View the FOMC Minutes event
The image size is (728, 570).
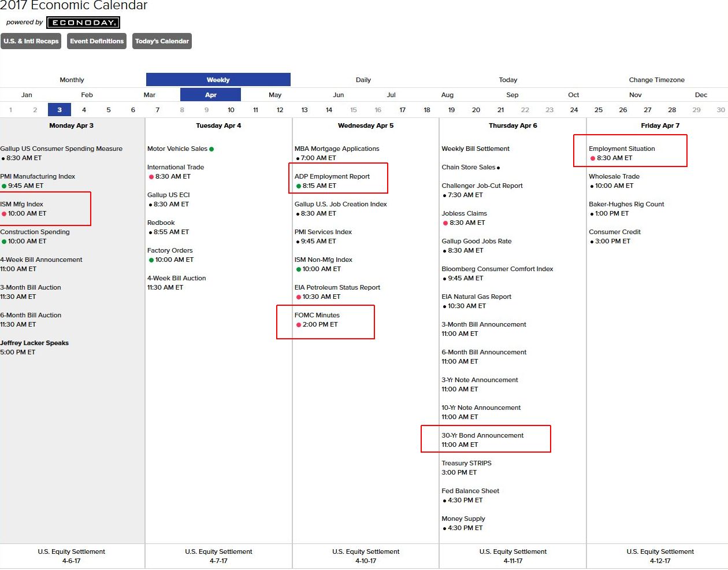pyautogui.click(x=317, y=315)
